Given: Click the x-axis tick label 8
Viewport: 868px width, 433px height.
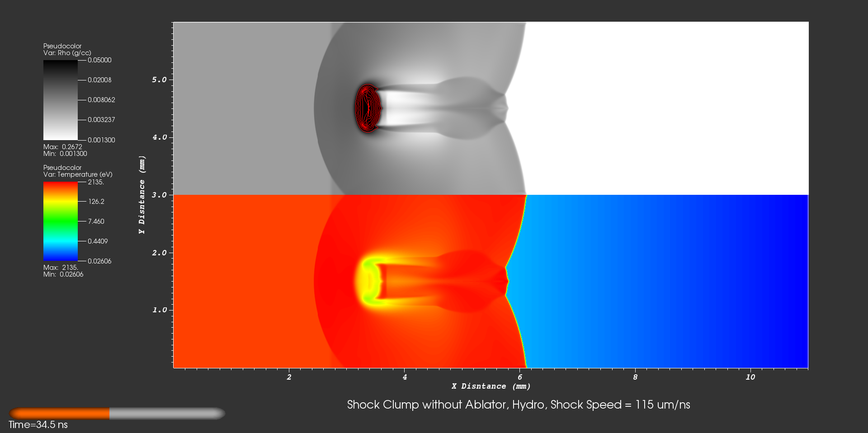Looking at the screenshot, I should click(635, 377).
